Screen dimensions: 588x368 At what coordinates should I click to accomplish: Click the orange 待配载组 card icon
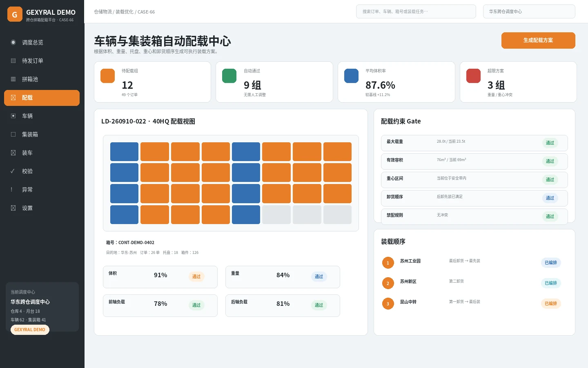tap(107, 76)
